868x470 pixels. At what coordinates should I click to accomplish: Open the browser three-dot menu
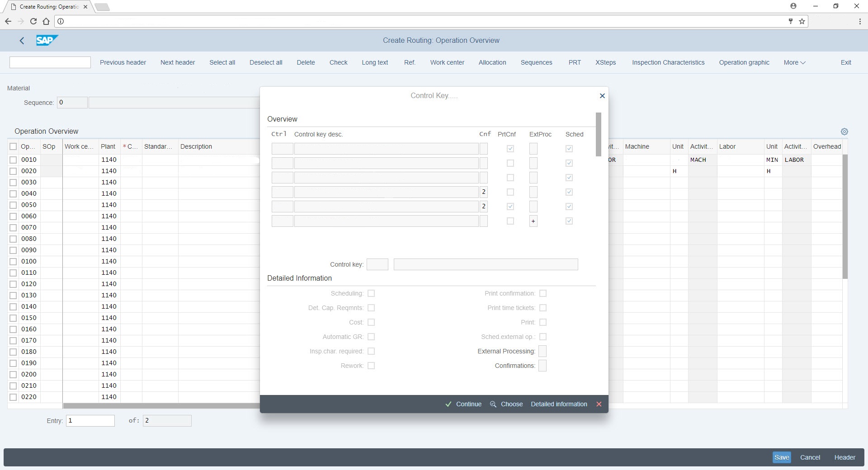point(859,21)
